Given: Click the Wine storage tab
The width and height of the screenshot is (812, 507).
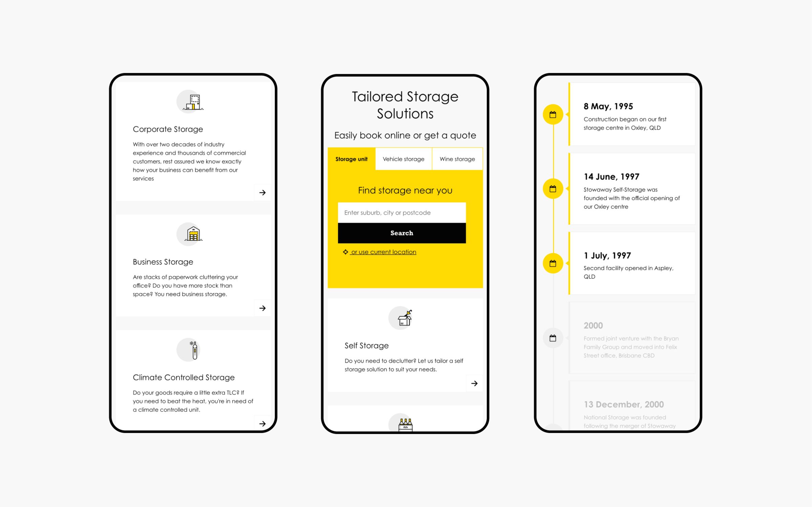Looking at the screenshot, I should [457, 159].
